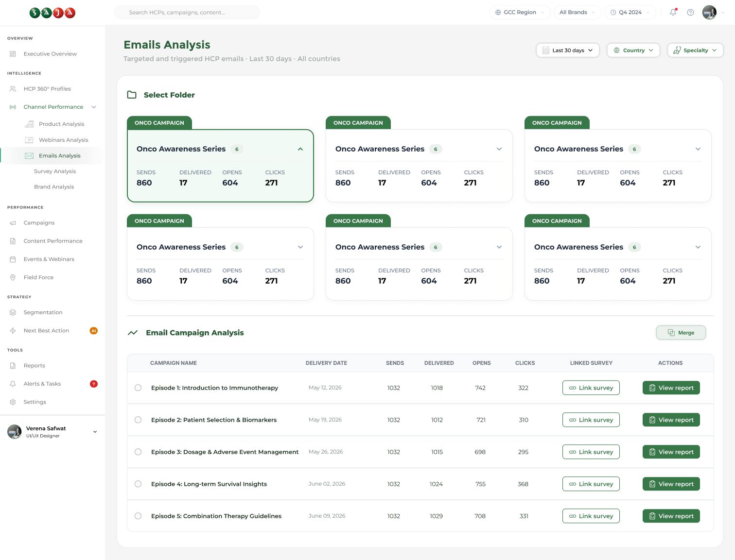Click the Merge button

click(681, 333)
